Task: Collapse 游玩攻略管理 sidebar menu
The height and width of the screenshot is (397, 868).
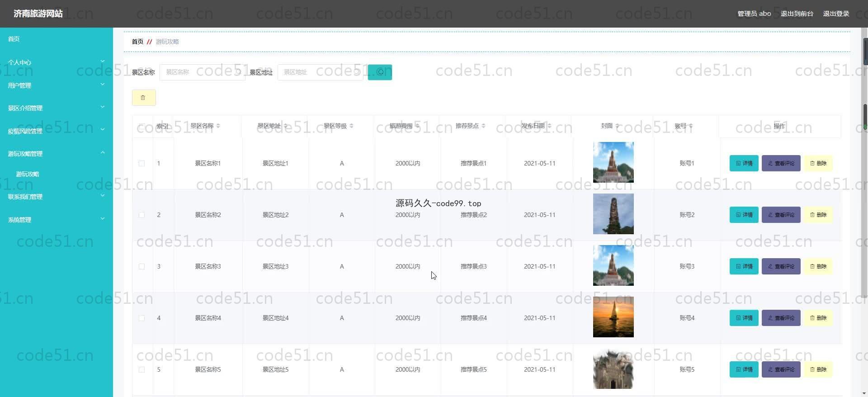Action: pyautogui.click(x=57, y=153)
